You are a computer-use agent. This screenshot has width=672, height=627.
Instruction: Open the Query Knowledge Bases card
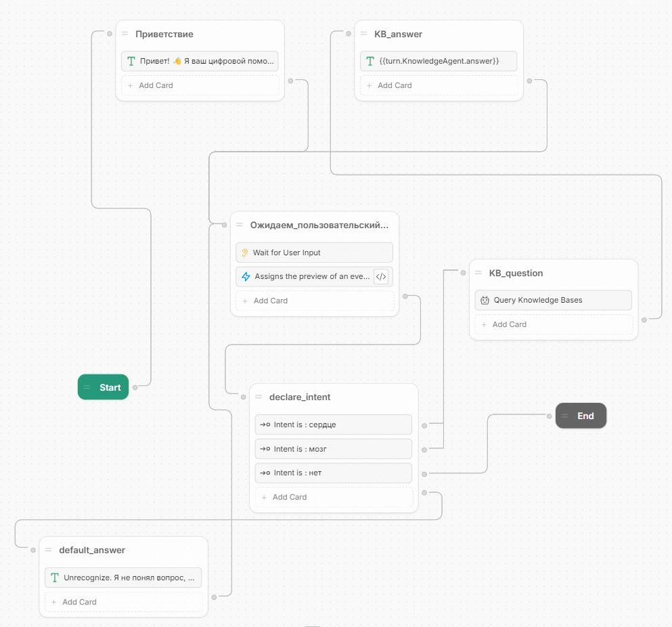click(553, 300)
